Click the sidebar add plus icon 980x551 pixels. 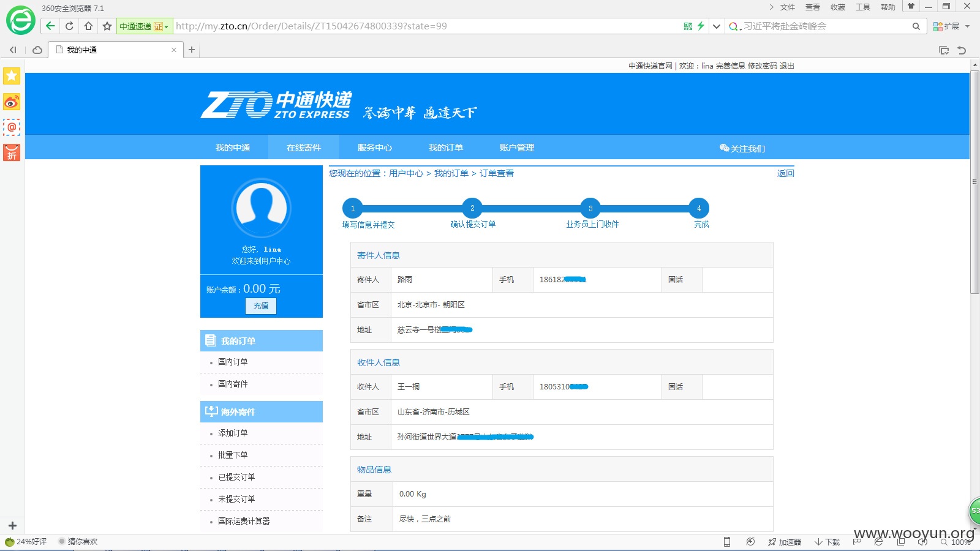[x=12, y=525]
